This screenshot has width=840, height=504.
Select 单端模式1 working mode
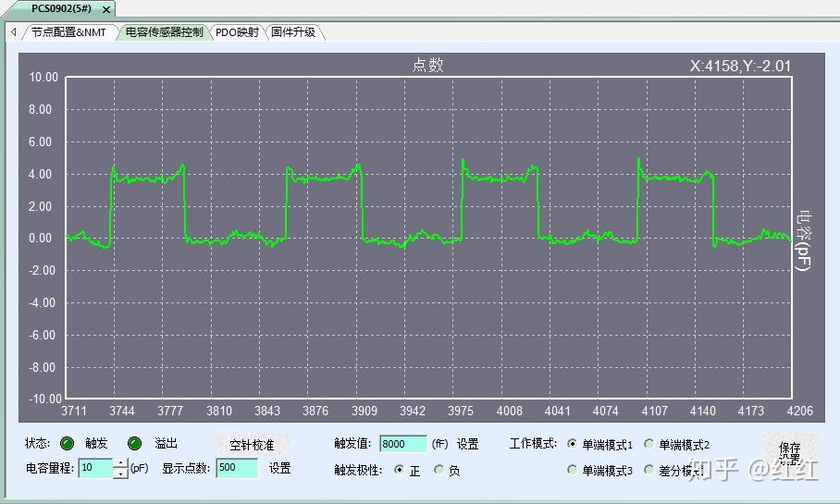coord(572,444)
